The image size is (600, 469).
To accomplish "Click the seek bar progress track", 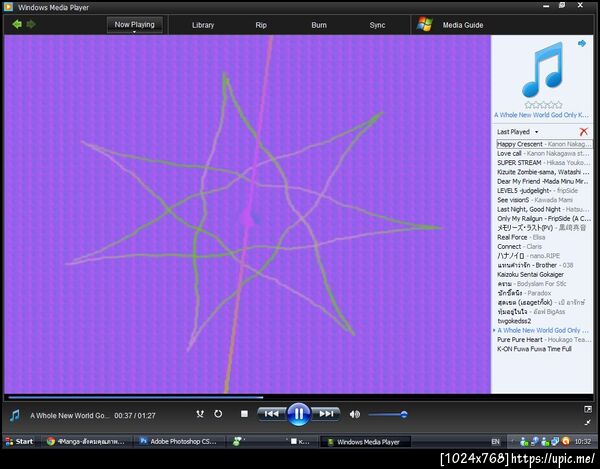I will (x=299, y=397).
